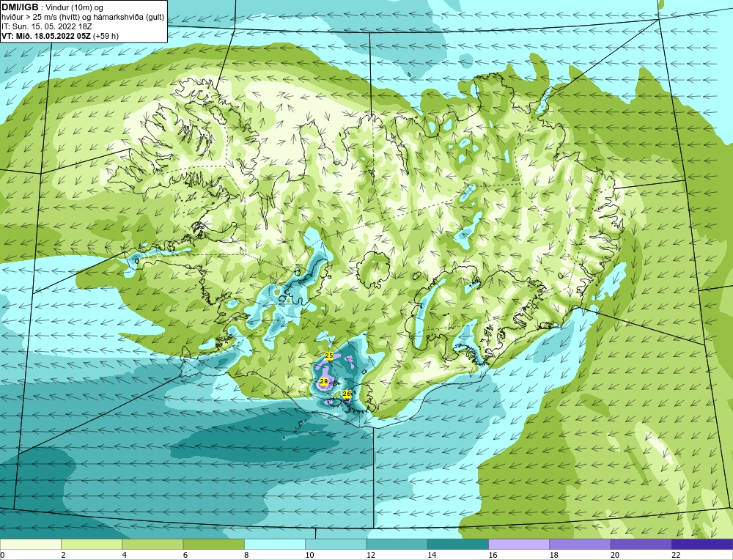
Task: Click the 12–14 m/s teal legend swatch
Action: point(397,544)
